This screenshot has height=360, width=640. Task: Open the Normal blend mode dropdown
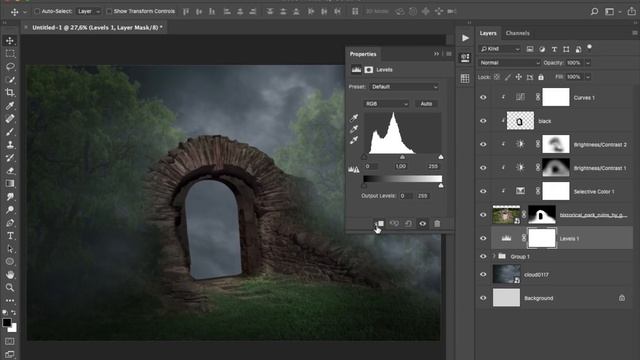pos(509,63)
